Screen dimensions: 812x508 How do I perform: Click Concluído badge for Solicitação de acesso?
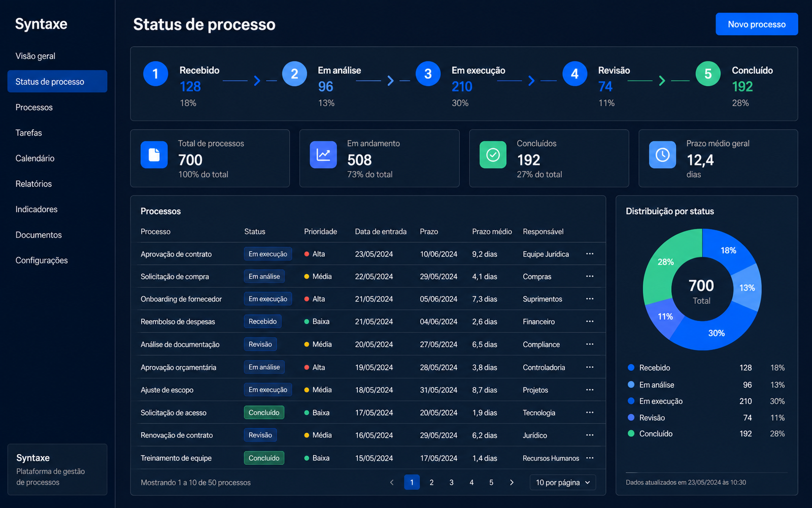(264, 412)
